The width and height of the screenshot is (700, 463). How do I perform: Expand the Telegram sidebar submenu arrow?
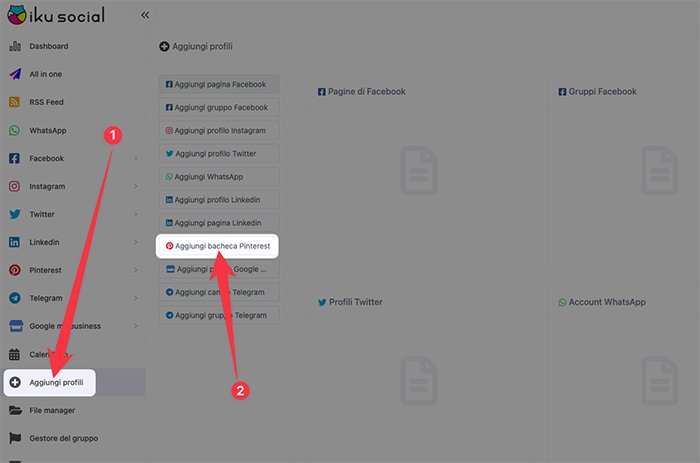coord(136,298)
